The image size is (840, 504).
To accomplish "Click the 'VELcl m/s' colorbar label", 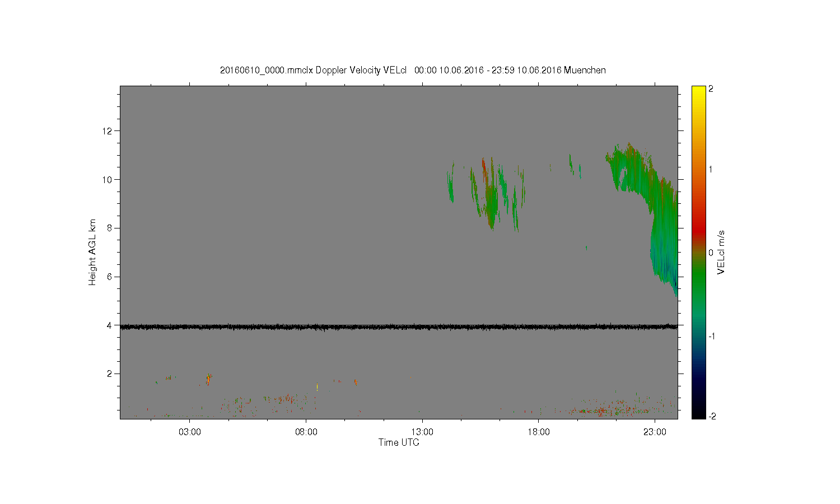I will 721,252.
